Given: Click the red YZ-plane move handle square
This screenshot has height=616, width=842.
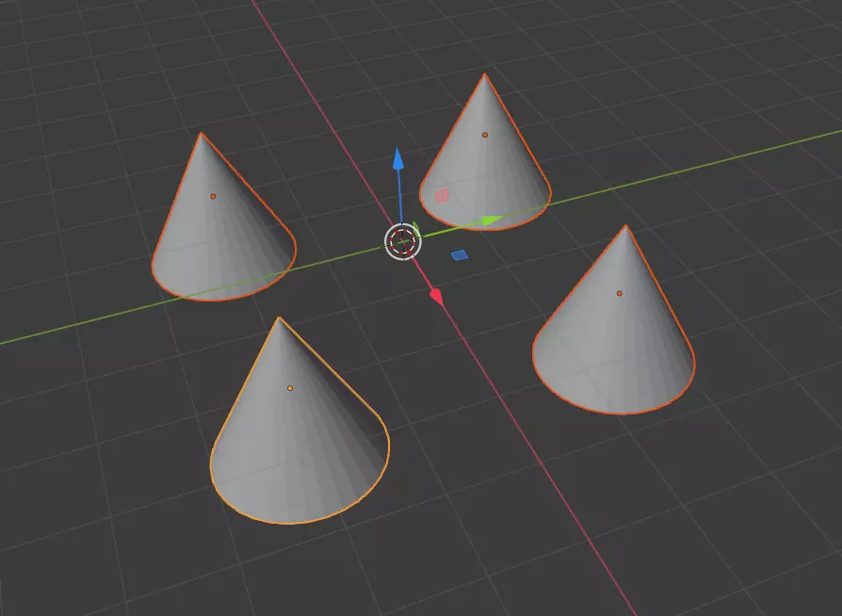Looking at the screenshot, I should (x=442, y=196).
